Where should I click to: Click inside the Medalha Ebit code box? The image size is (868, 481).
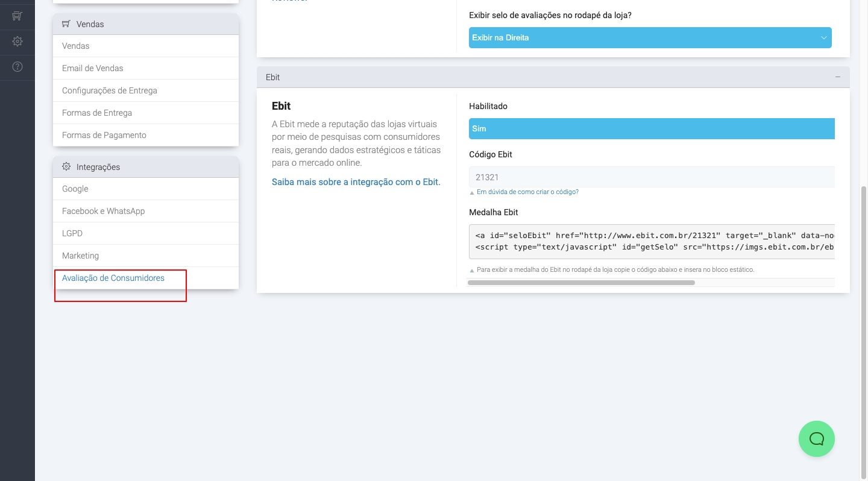pyautogui.click(x=651, y=241)
